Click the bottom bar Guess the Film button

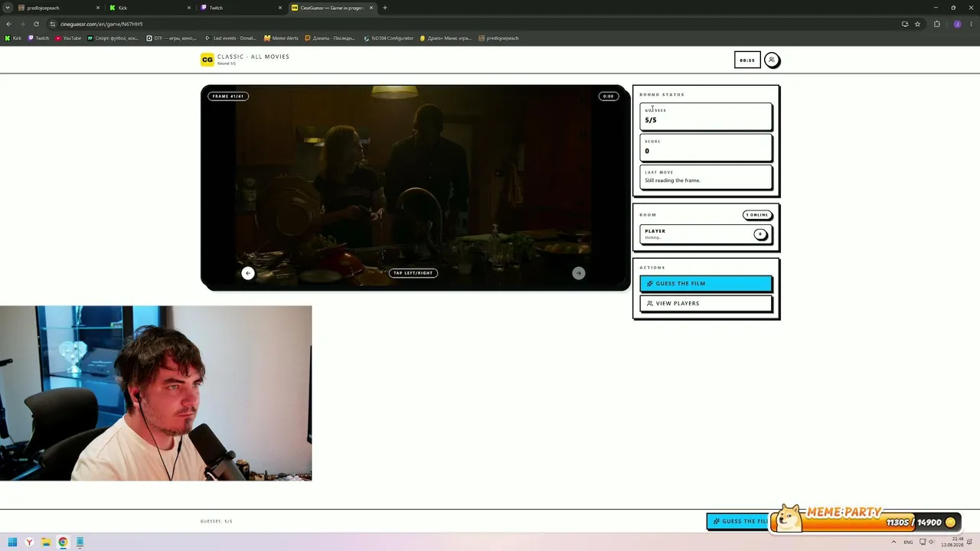(x=740, y=521)
